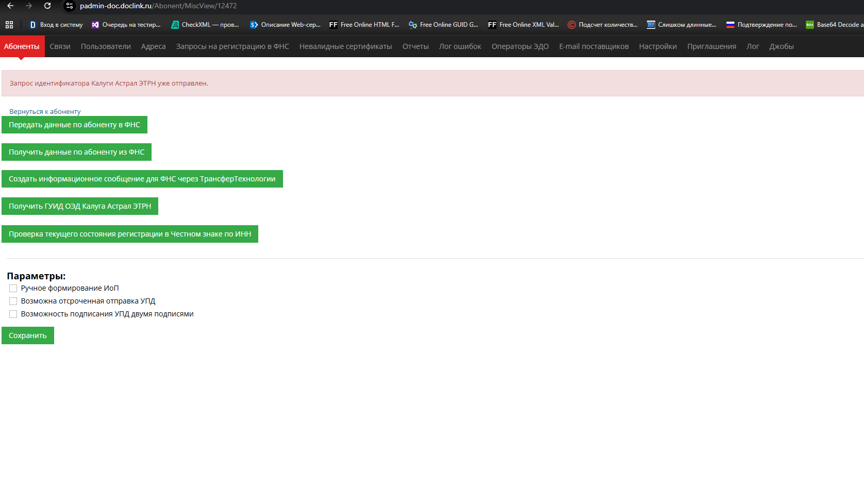Open 'Base64 Decode' bookmark
Screen dimensions: 864x504
tap(835, 25)
